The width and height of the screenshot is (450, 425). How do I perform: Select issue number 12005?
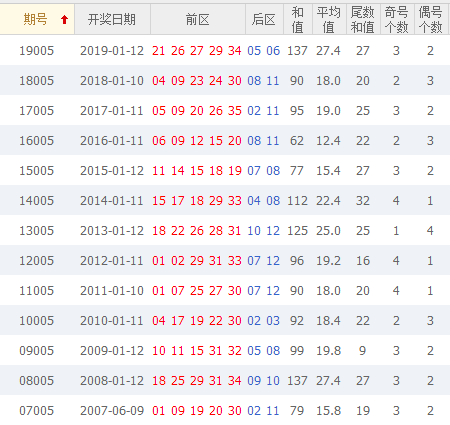36,261
